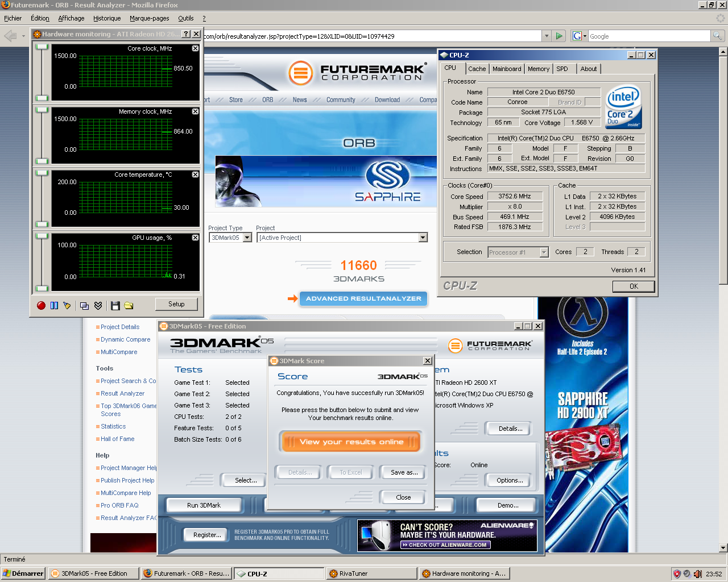
Task: Open the Fichier menu
Action: [x=13, y=18]
